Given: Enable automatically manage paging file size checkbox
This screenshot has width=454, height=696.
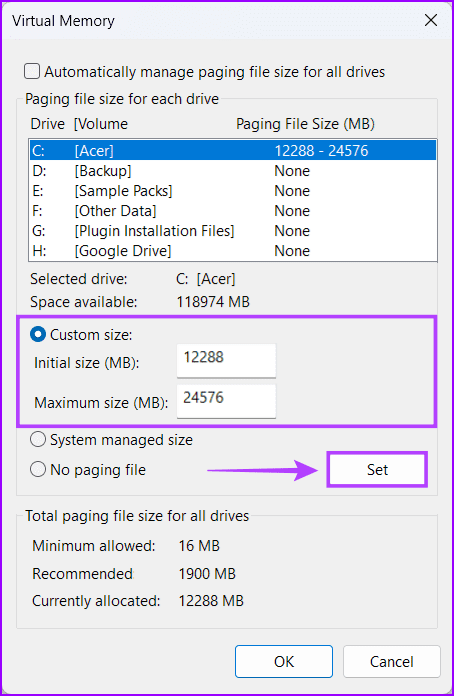Looking at the screenshot, I should 32,71.
